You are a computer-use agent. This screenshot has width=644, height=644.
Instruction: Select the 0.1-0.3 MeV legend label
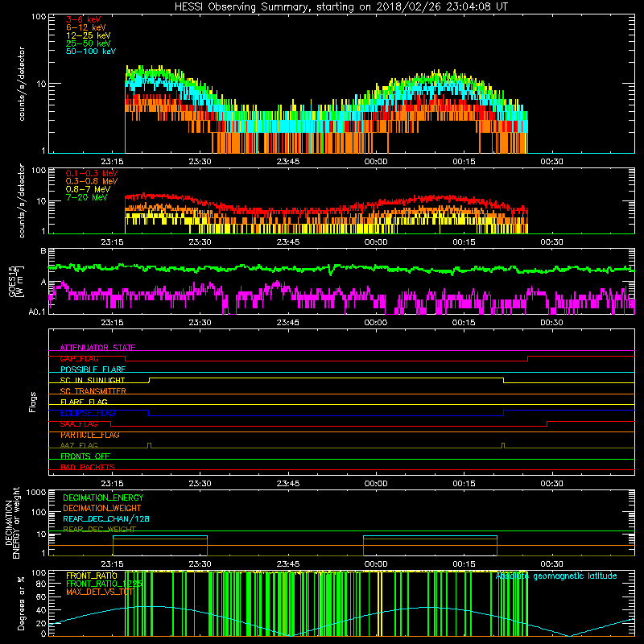tap(92, 173)
